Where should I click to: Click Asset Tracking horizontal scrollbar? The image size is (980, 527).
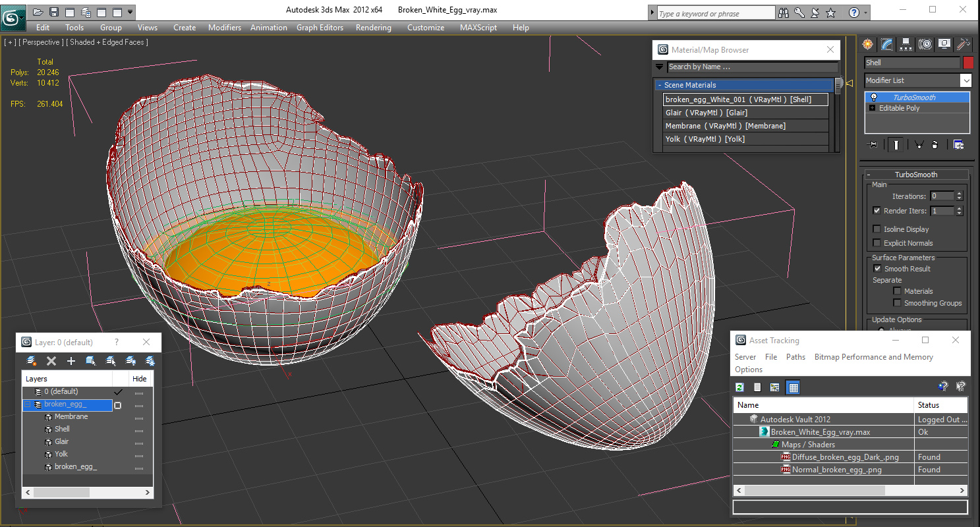pos(850,490)
